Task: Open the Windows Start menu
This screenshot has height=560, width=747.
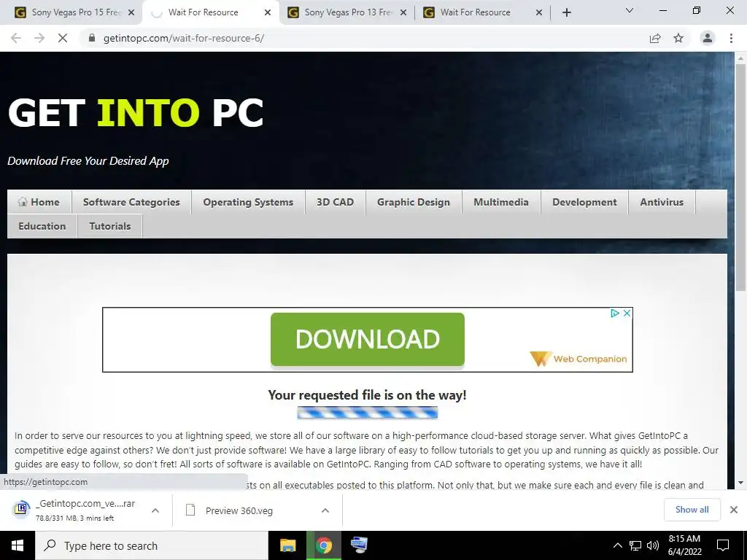Action: click(x=18, y=545)
